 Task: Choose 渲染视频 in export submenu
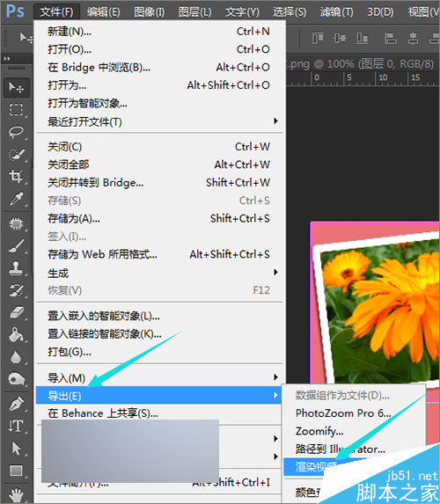click(317, 466)
